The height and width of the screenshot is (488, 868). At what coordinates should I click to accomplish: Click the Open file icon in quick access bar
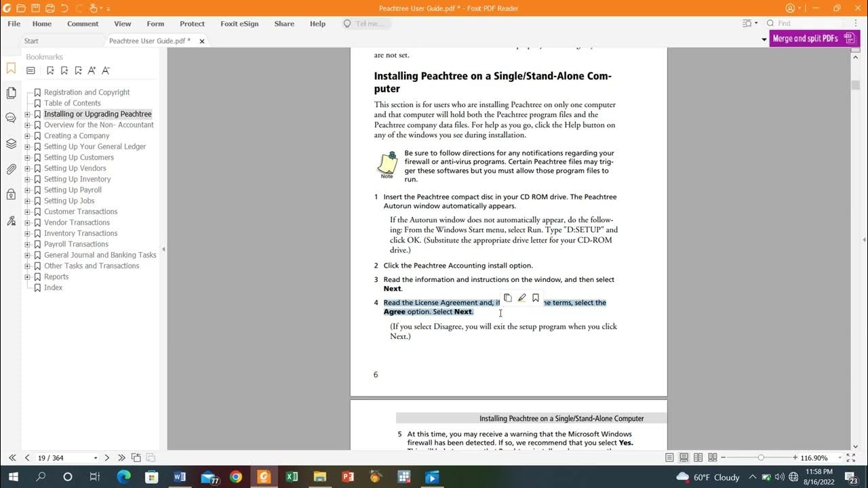tap(21, 8)
